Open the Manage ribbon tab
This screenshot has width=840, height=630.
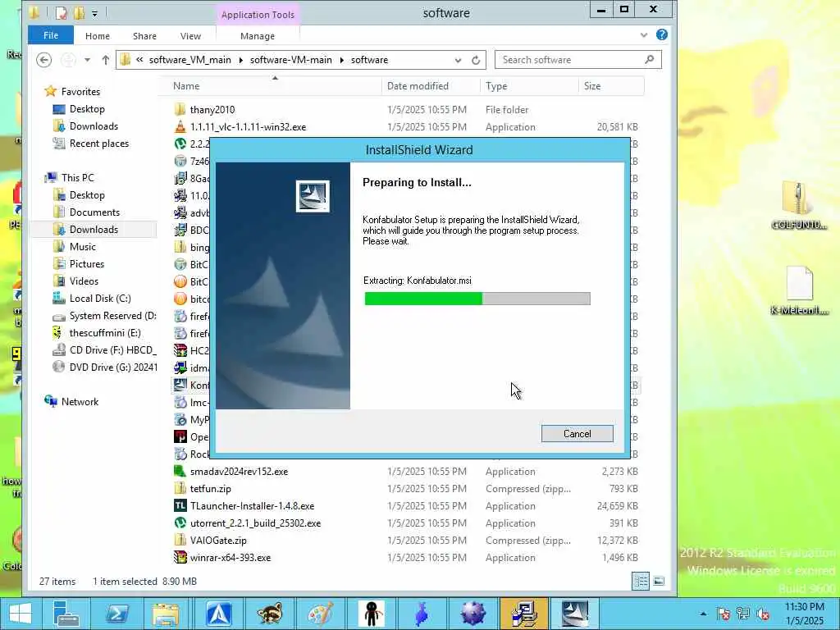(257, 36)
